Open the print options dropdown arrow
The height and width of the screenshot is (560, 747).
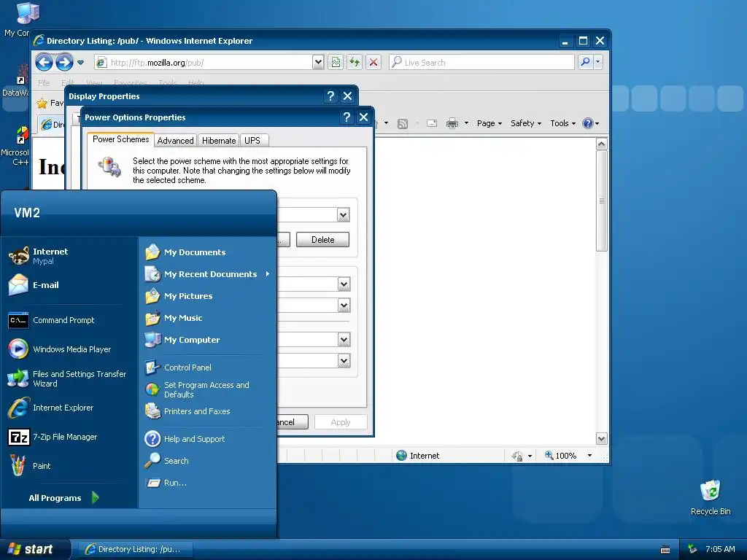(x=466, y=123)
